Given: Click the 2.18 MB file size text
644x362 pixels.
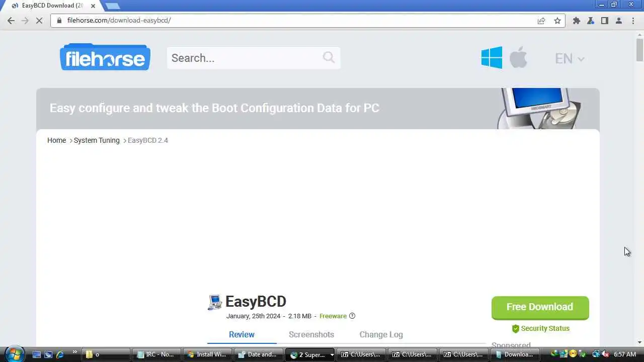Looking at the screenshot, I should [300, 316].
